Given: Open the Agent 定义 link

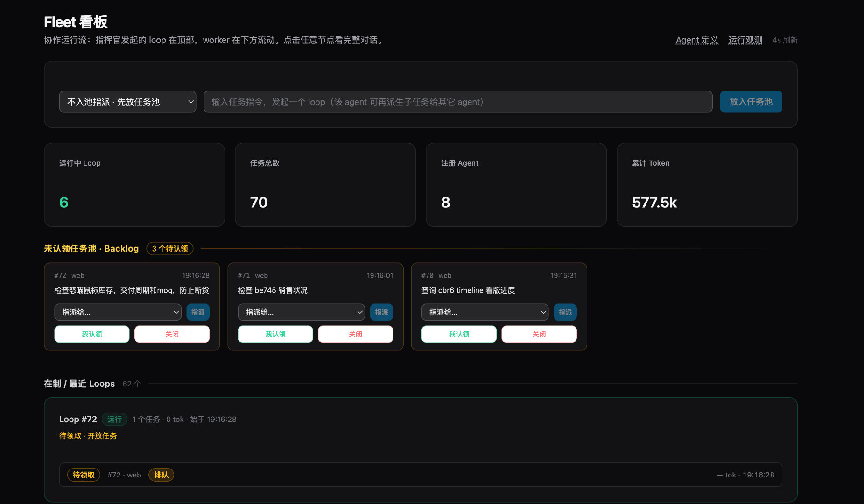Looking at the screenshot, I should click(x=697, y=40).
